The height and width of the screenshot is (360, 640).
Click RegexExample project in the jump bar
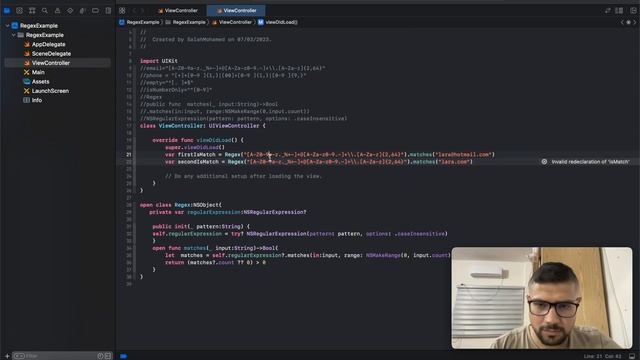click(x=140, y=22)
